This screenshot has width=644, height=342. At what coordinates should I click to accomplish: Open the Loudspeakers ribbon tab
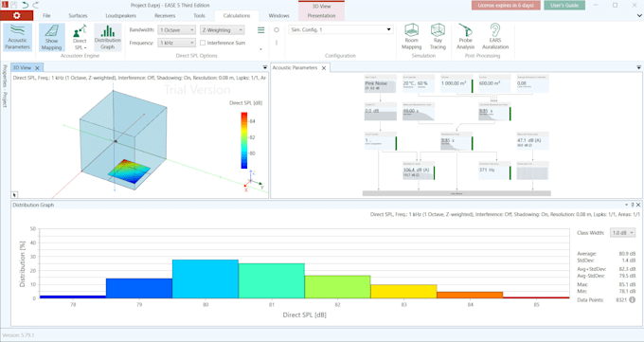121,15
